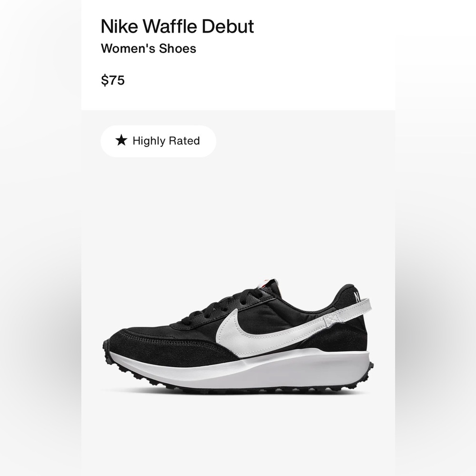Click the white info panel above the product image
This screenshot has height=476, width=476.
[286, 57]
